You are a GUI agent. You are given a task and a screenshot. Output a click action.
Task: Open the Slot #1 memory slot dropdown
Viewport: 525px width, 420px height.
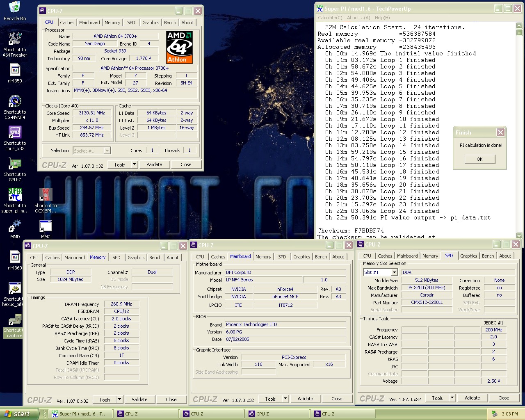(380, 272)
